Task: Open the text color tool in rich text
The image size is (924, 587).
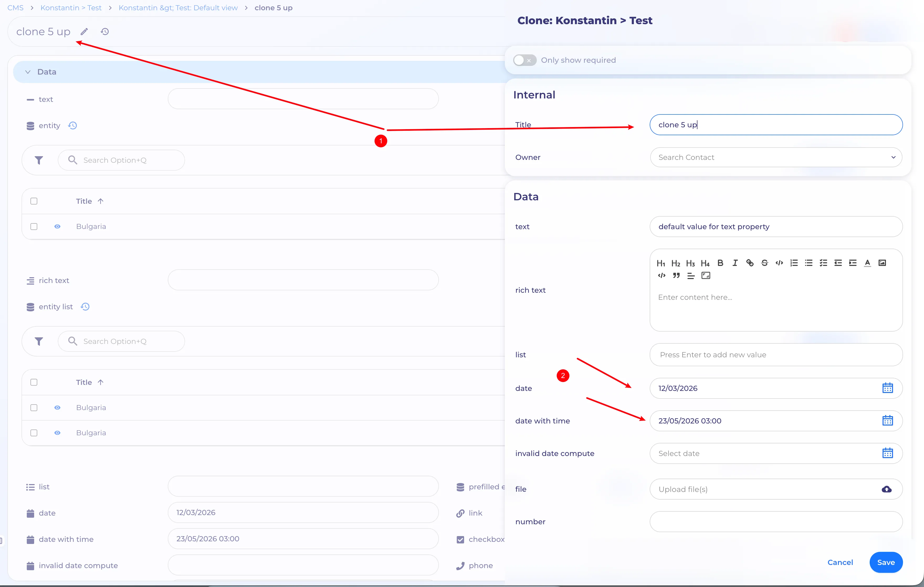Action: point(868,263)
